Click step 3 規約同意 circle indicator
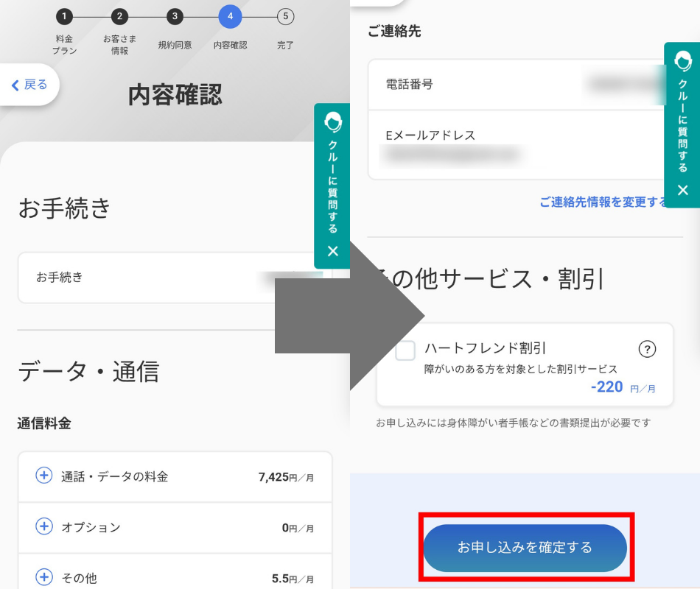Screen dimensions: 700x589 [x=175, y=15]
